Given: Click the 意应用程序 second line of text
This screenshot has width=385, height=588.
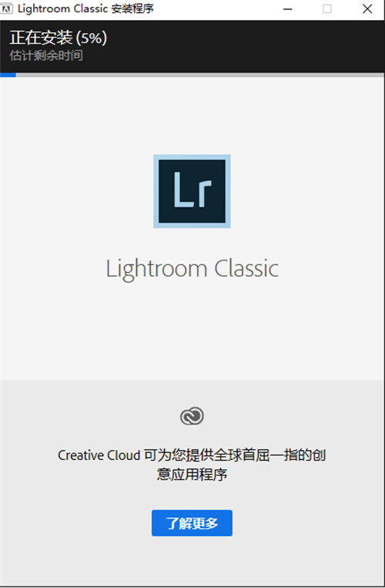Looking at the screenshot, I should pyautogui.click(x=192, y=475).
